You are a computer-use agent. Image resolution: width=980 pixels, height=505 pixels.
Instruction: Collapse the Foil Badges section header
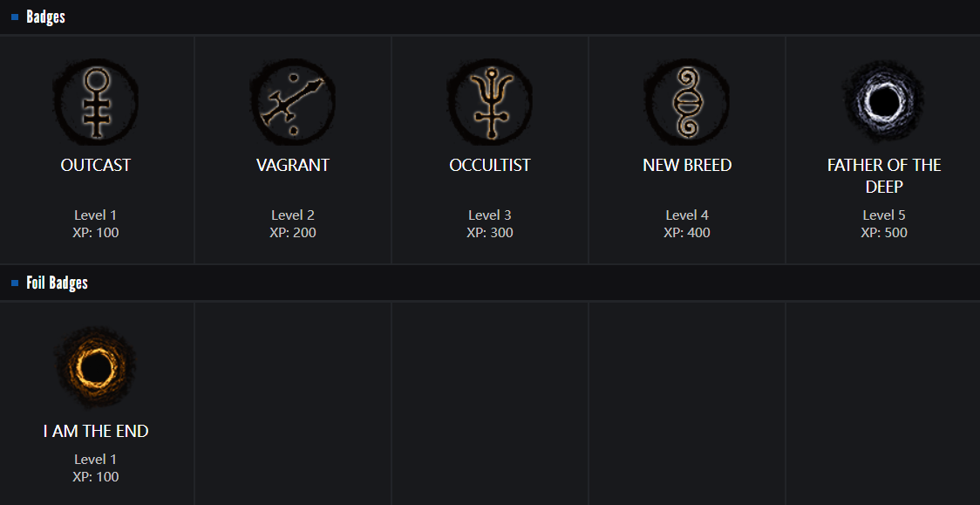point(57,283)
